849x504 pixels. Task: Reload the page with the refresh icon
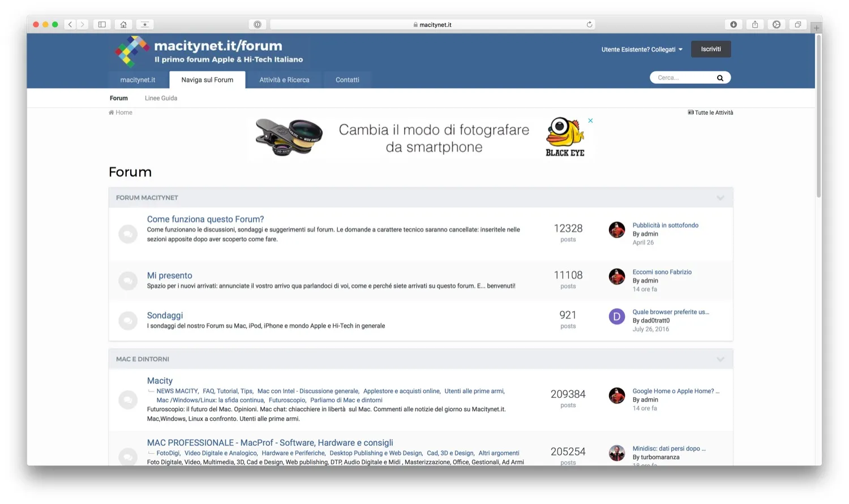point(589,24)
